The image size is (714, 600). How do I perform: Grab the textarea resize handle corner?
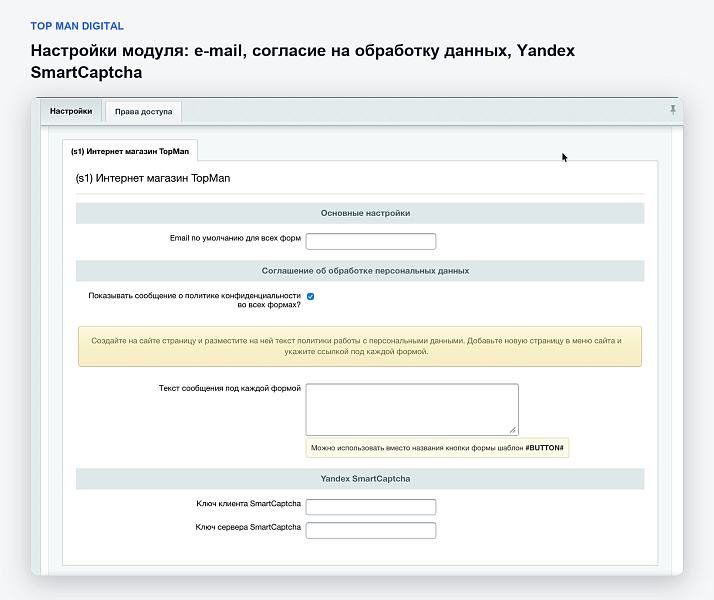513,430
